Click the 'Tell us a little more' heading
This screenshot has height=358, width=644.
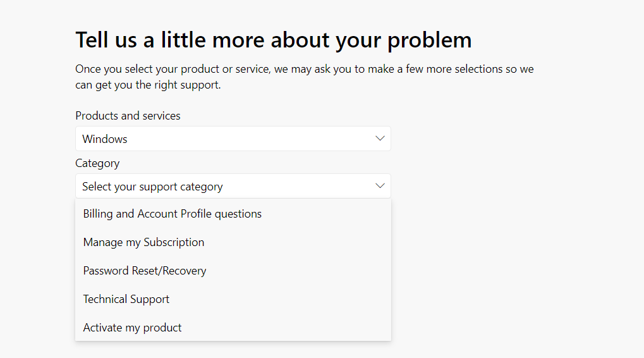pos(273,40)
